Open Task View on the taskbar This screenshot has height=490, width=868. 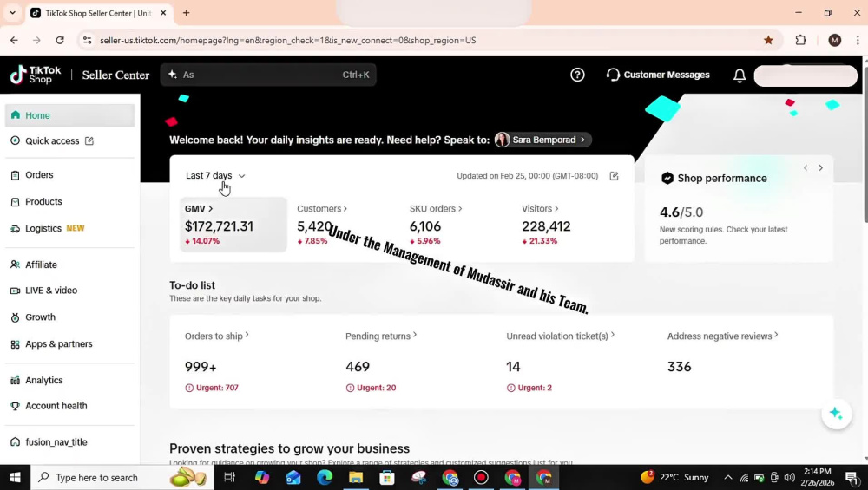(x=229, y=477)
